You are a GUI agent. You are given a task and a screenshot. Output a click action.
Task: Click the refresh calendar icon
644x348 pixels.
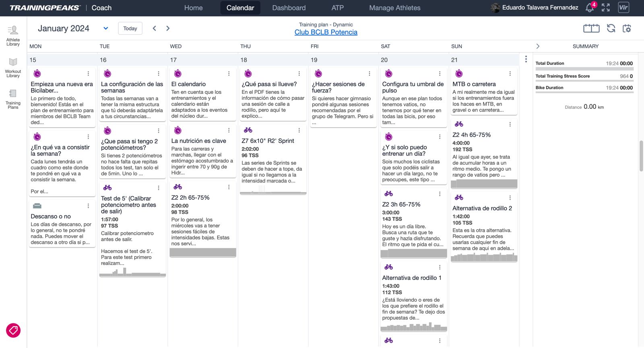pos(611,28)
